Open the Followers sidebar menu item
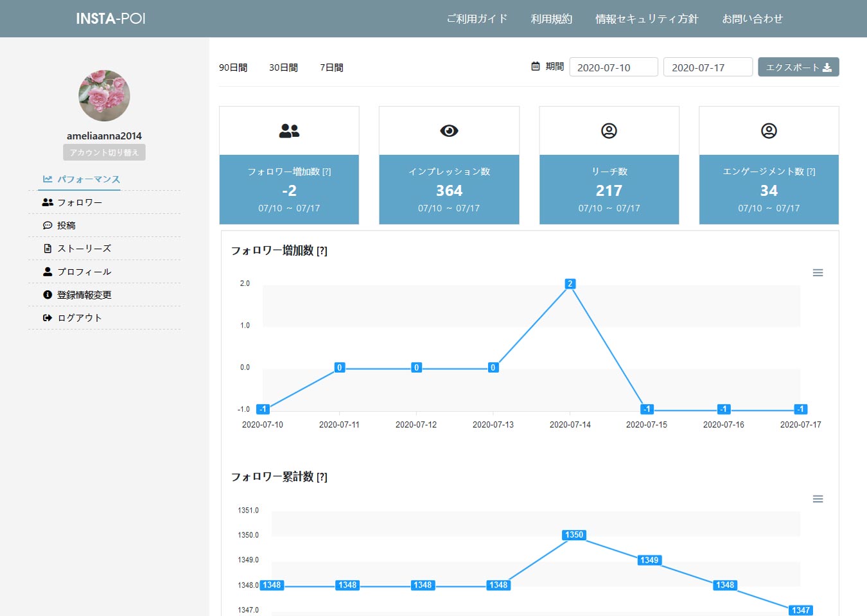This screenshot has width=867, height=616. click(80, 202)
